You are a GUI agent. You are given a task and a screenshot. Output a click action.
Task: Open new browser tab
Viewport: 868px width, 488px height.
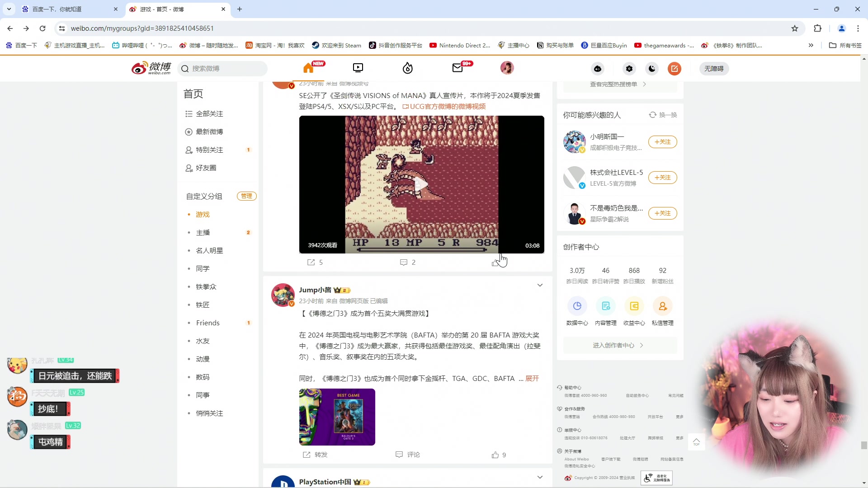point(240,9)
